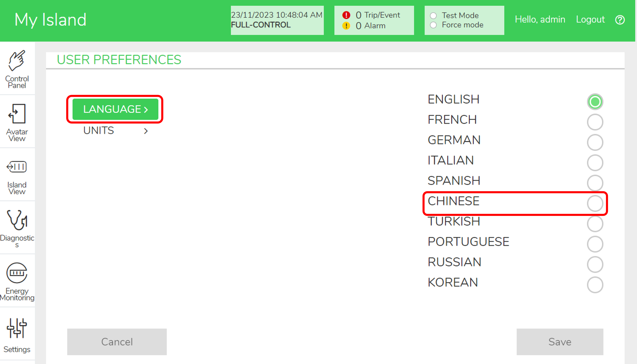Image resolution: width=637 pixels, height=364 pixels.
Task: Click the help question mark icon
Action: (620, 20)
